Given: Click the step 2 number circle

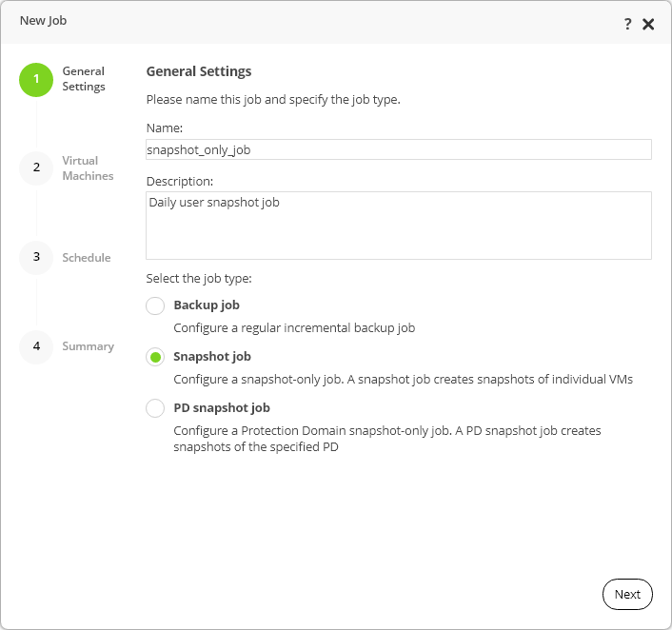Looking at the screenshot, I should 36,167.
